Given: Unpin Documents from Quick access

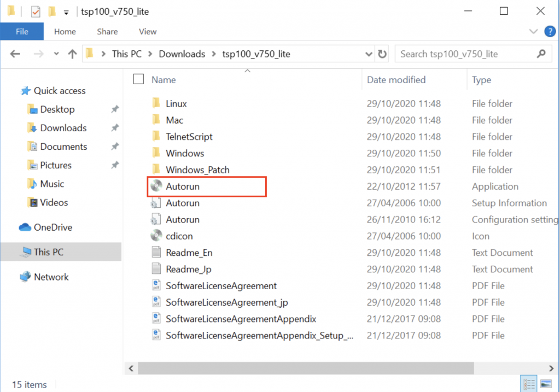Looking at the screenshot, I should click(115, 146).
